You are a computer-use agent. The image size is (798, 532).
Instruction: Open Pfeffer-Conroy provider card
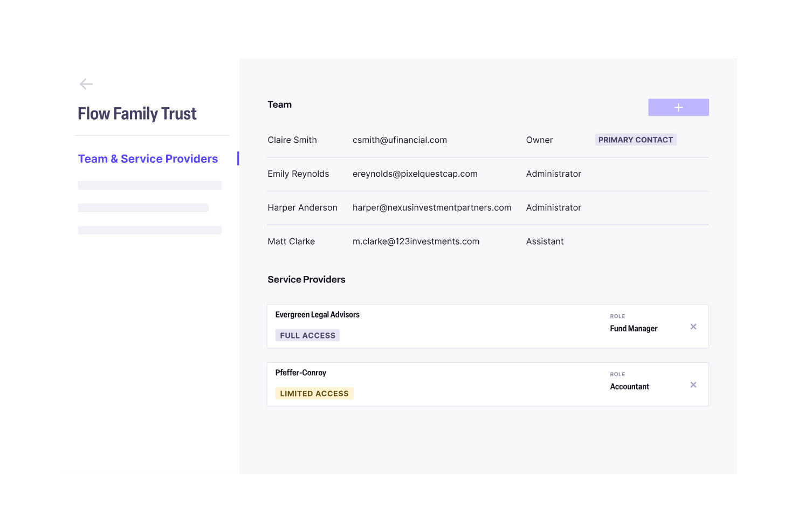coord(487,384)
